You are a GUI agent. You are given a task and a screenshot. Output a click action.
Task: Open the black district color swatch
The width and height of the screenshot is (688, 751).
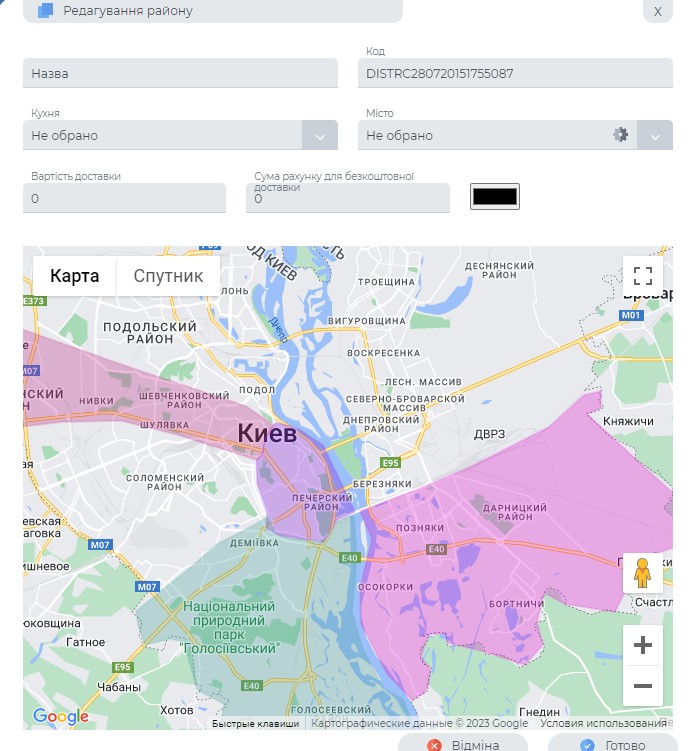(x=495, y=197)
